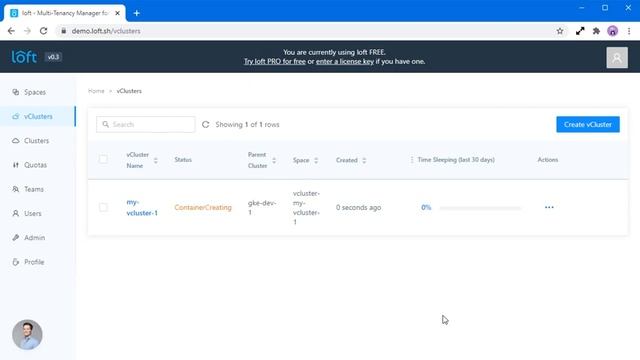The width and height of the screenshot is (640, 360).
Task: Click the presenter photo thumbnail
Action: [27, 335]
